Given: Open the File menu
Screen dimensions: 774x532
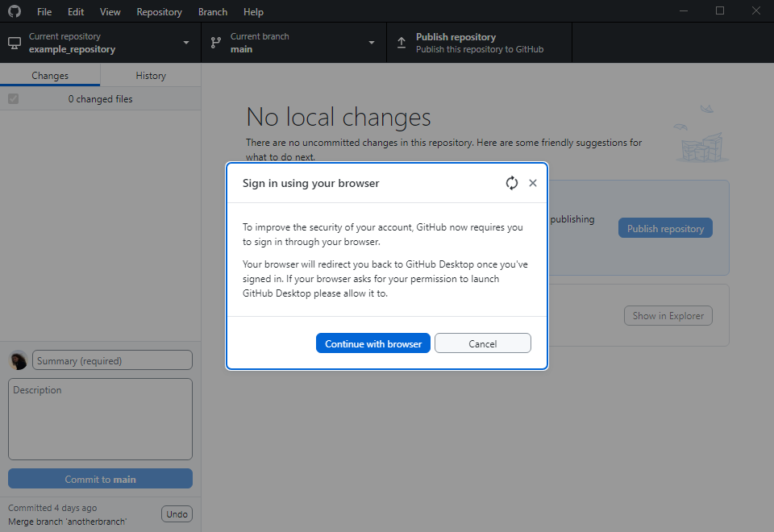Looking at the screenshot, I should coord(44,12).
